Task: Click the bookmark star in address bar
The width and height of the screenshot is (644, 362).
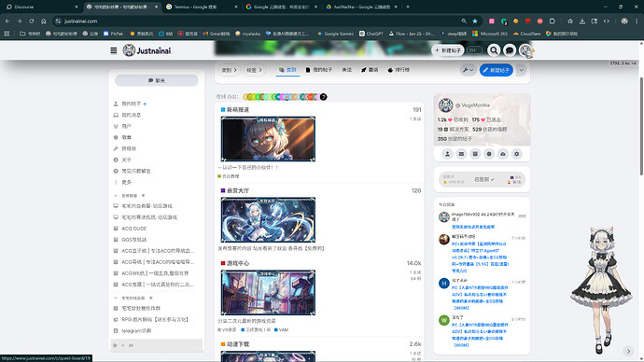Action: pyautogui.click(x=475, y=21)
